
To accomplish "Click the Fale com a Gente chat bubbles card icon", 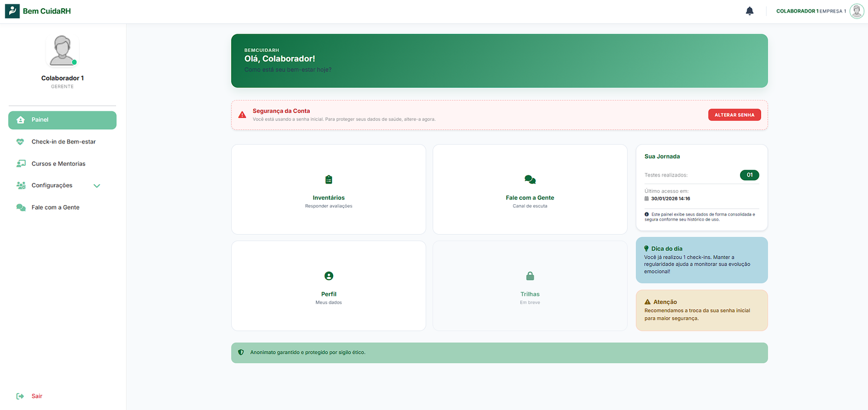I will point(530,180).
